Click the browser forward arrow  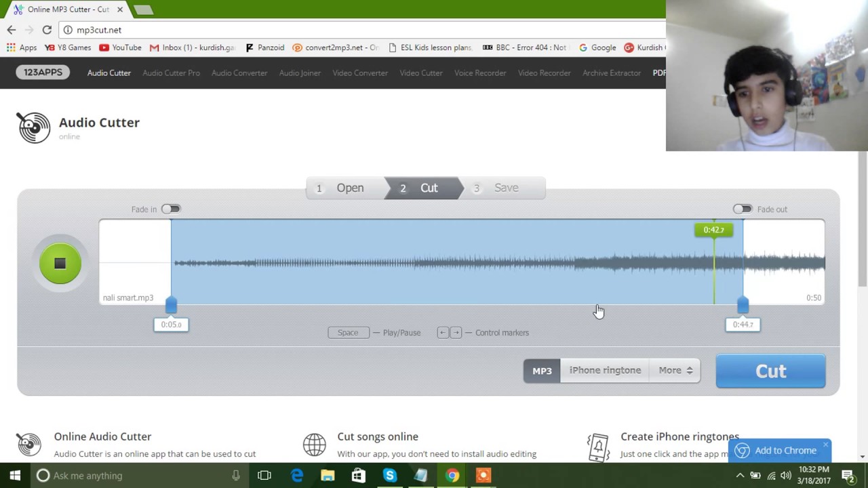tap(29, 30)
